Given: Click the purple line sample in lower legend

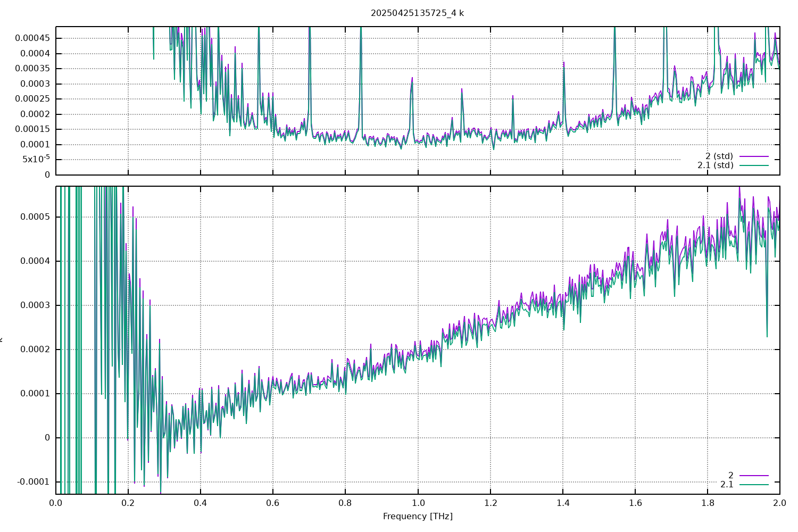Looking at the screenshot, I should click(x=754, y=476).
